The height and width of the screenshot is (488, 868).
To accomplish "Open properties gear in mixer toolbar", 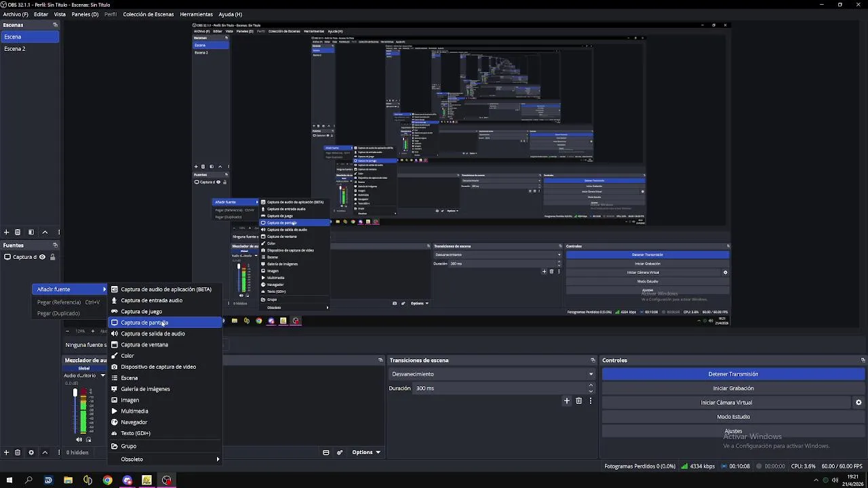I will coord(31,452).
